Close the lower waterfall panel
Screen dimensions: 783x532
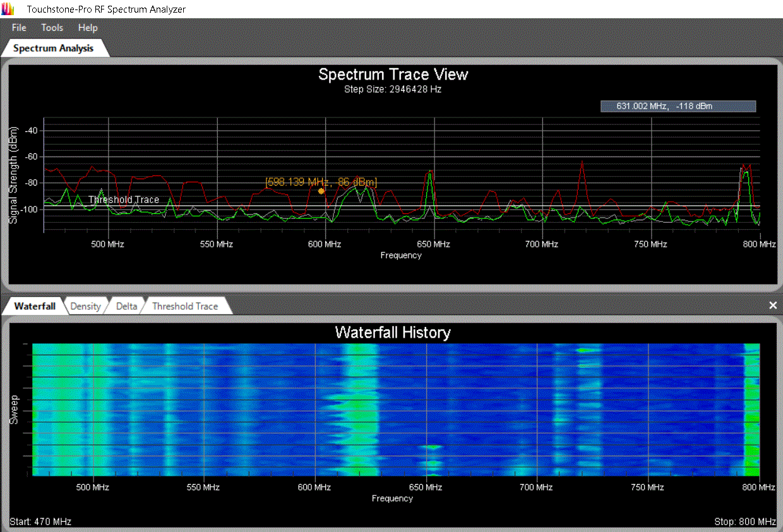click(x=773, y=305)
